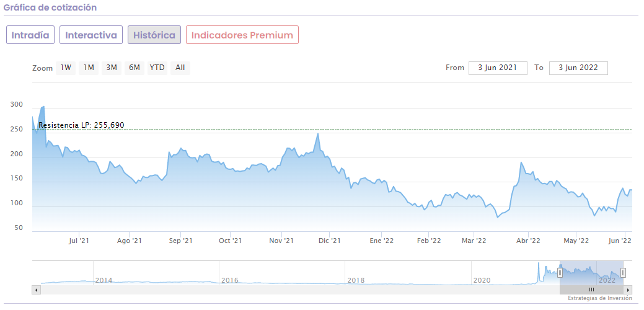Zoom chart to 3M range
This screenshot has width=644, height=310.
(112, 68)
